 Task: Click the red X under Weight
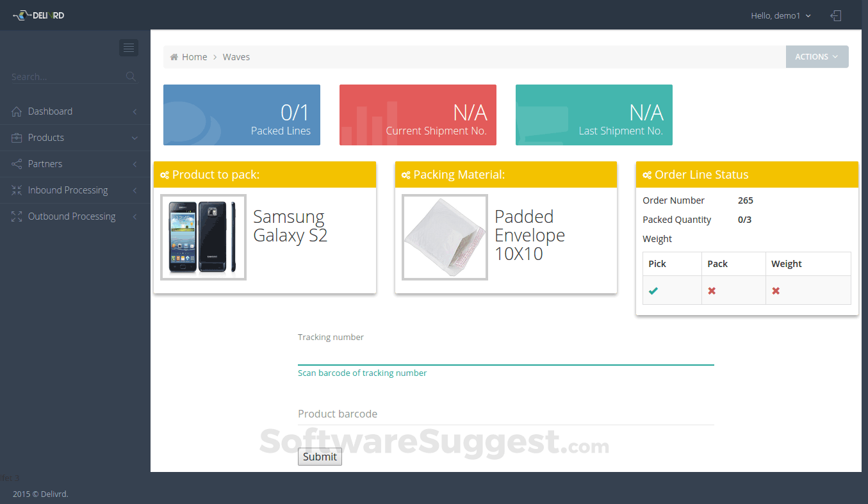click(x=776, y=290)
